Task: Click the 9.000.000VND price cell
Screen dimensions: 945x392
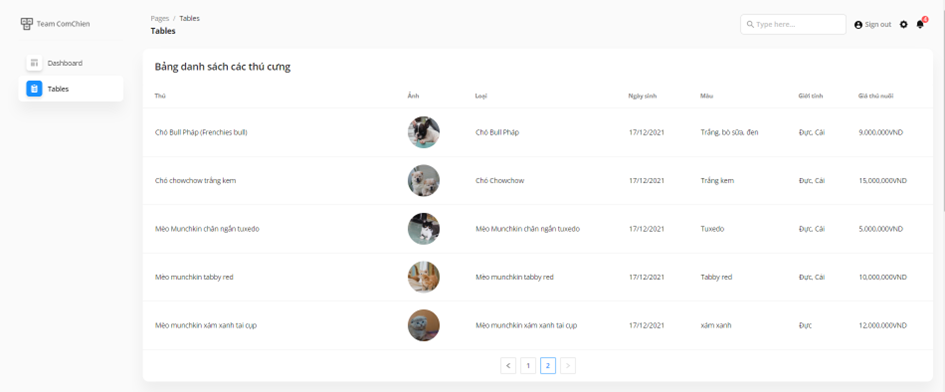Action: [881, 132]
